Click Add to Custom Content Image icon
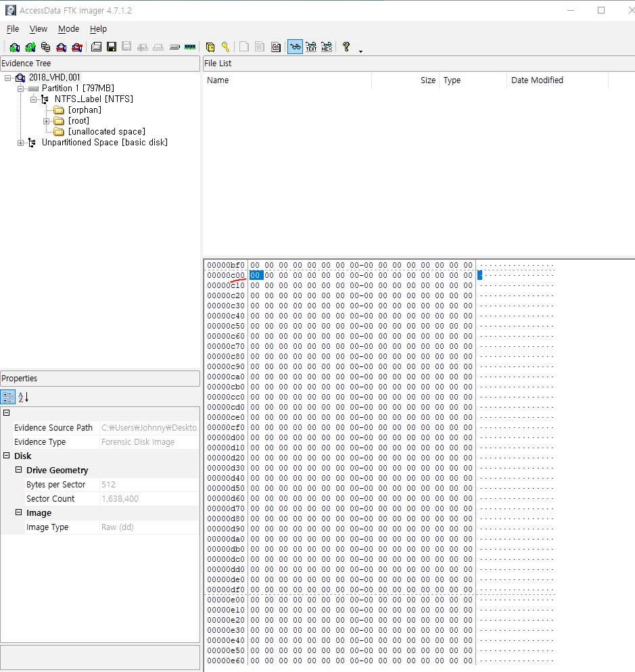Viewport: 635px width, 672px height. pyautogui.click(x=142, y=47)
